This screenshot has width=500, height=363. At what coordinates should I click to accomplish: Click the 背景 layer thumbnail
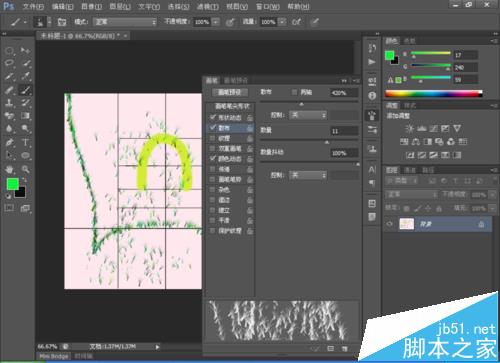point(407,224)
